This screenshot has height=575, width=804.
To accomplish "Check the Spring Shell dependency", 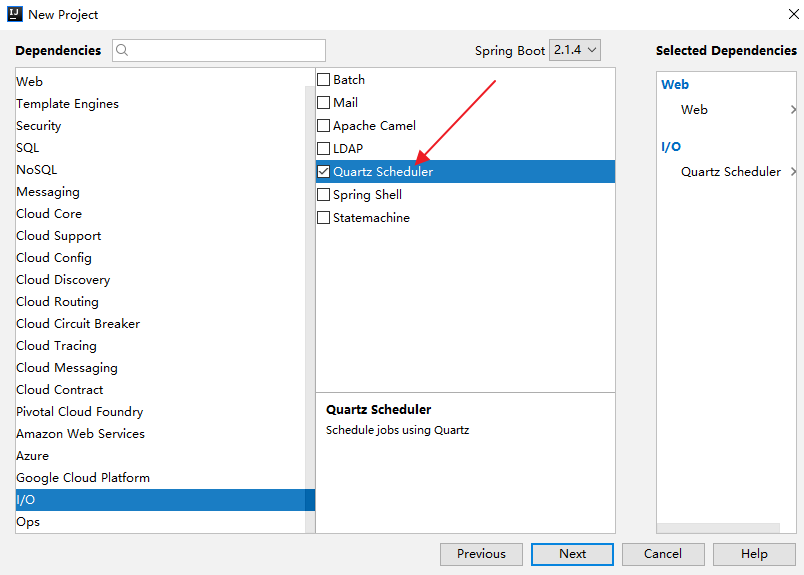I will point(324,194).
